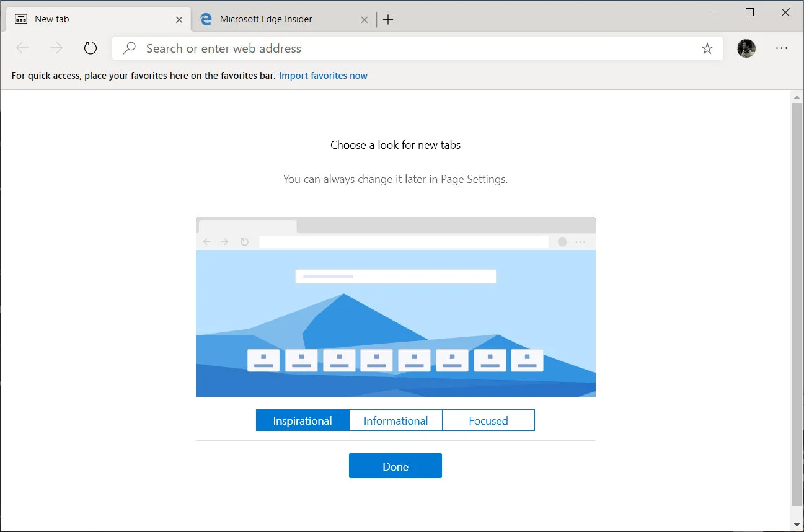Image resolution: width=804 pixels, height=532 pixels.
Task: Select the Informational layout option
Action: point(395,420)
